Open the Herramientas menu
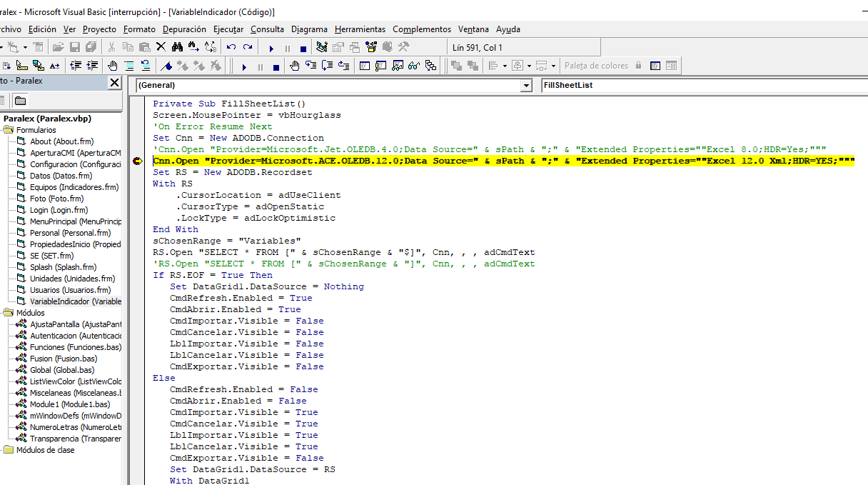 [x=360, y=29]
